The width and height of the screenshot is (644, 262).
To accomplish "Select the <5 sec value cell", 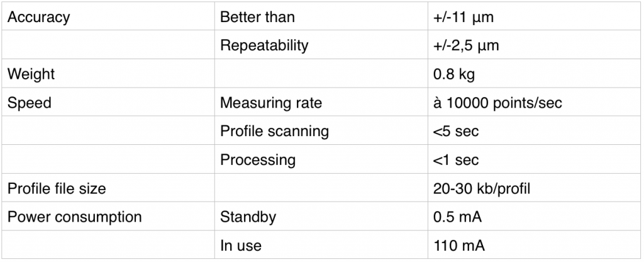I will pyautogui.click(x=455, y=131).
